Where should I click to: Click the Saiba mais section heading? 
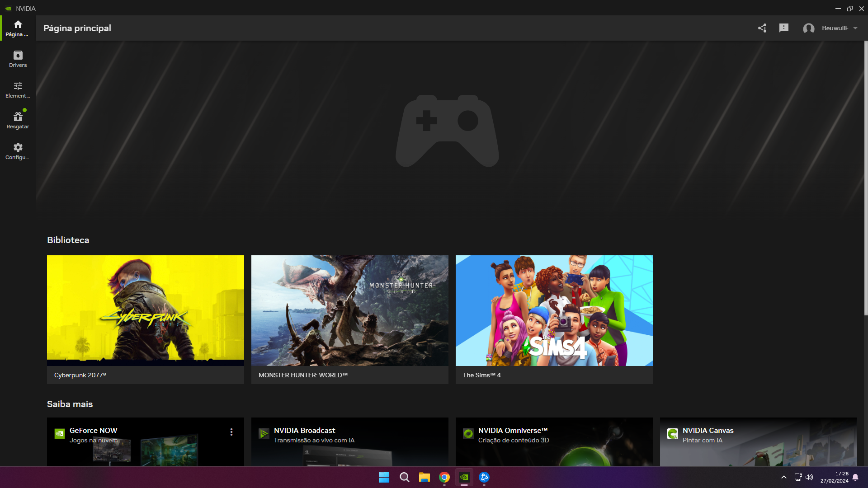(70, 404)
